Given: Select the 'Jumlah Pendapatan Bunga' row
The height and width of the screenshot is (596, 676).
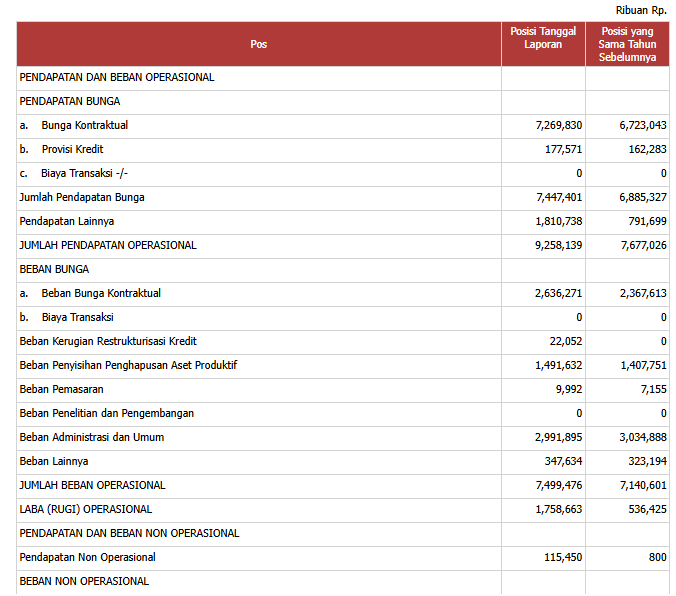Looking at the screenshot, I should pyautogui.click(x=82, y=197).
